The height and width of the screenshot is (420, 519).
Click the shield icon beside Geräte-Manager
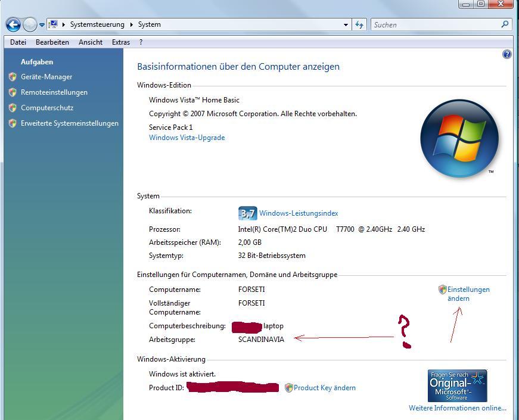pos(13,77)
